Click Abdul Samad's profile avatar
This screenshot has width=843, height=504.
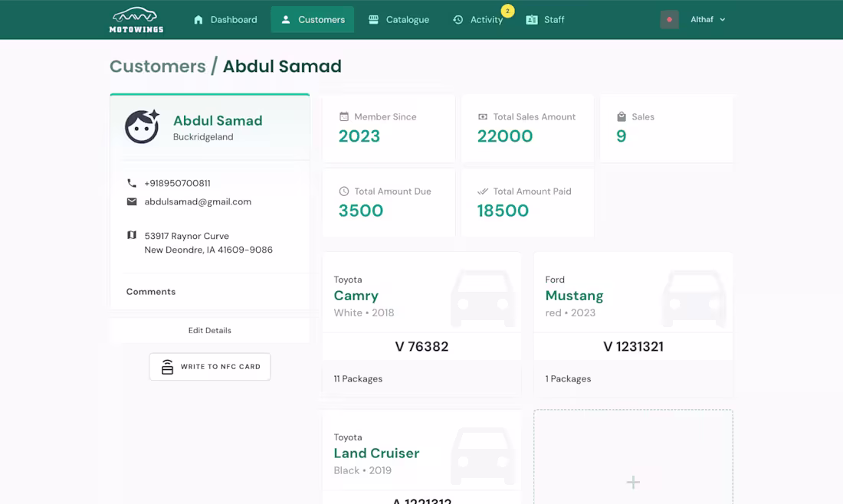(x=142, y=127)
